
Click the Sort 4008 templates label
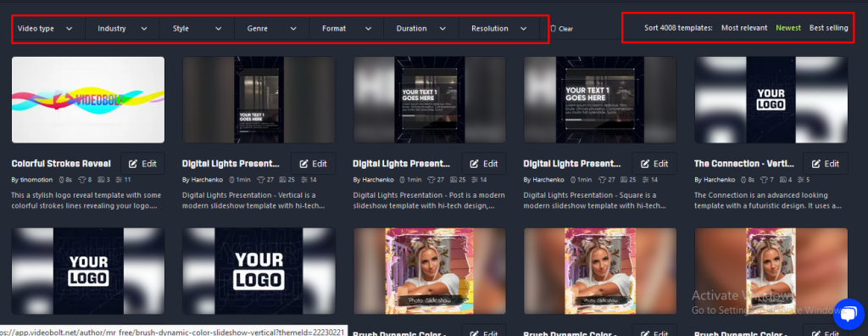[678, 28]
